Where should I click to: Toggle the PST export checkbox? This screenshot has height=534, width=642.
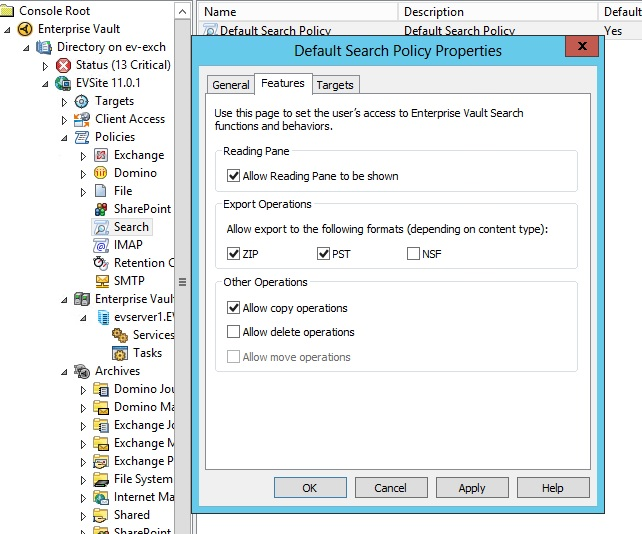(x=323, y=254)
